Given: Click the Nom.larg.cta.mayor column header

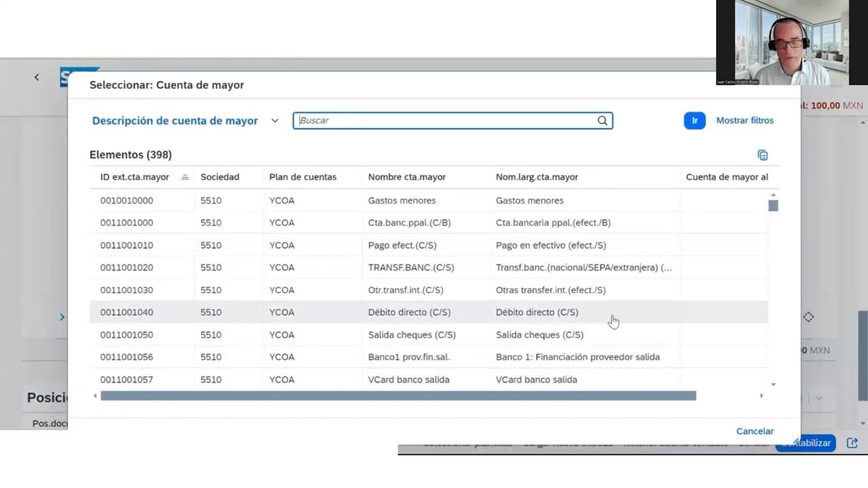Looking at the screenshot, I should coord(537,177).
